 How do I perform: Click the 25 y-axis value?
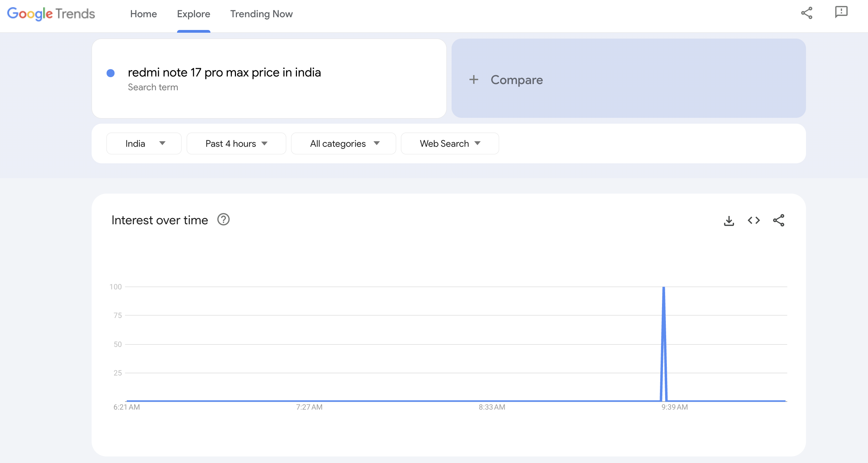point(118,373)
